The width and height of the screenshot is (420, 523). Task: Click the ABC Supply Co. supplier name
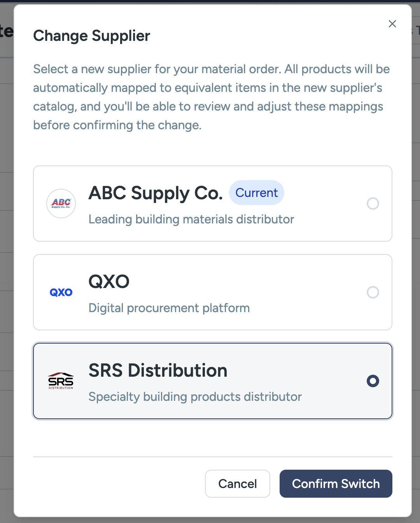click(156, 193)
